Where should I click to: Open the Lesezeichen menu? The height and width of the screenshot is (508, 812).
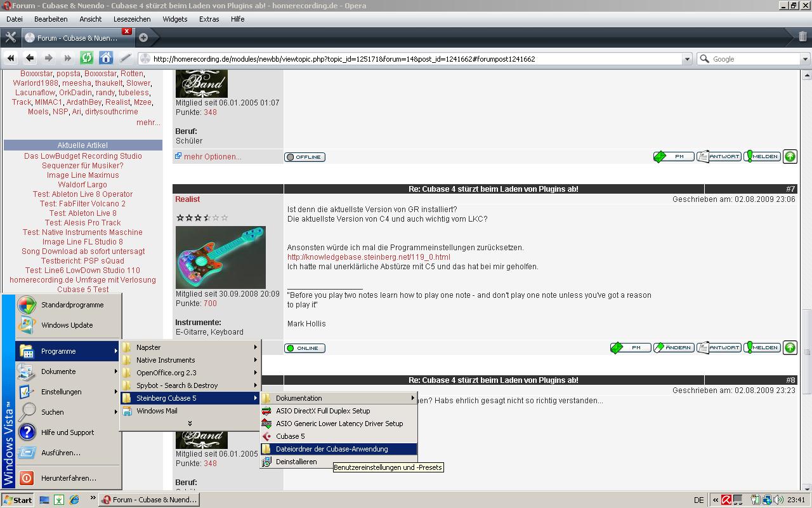(132, 19)
